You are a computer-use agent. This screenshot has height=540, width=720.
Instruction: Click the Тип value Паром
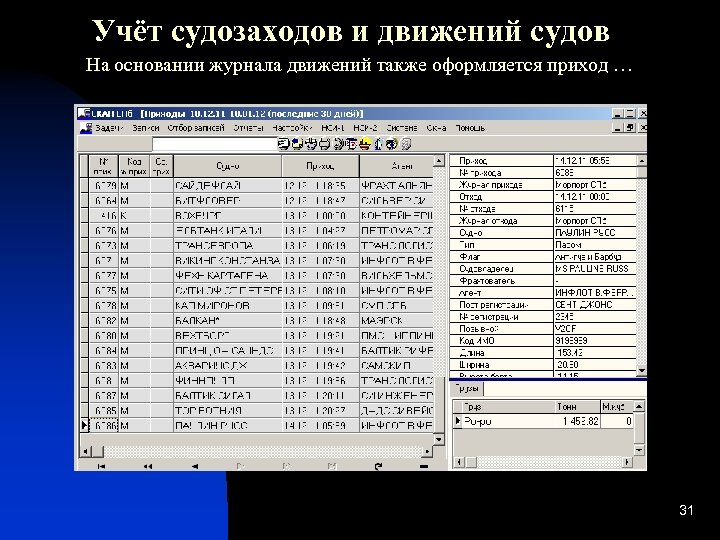[595, 245]
